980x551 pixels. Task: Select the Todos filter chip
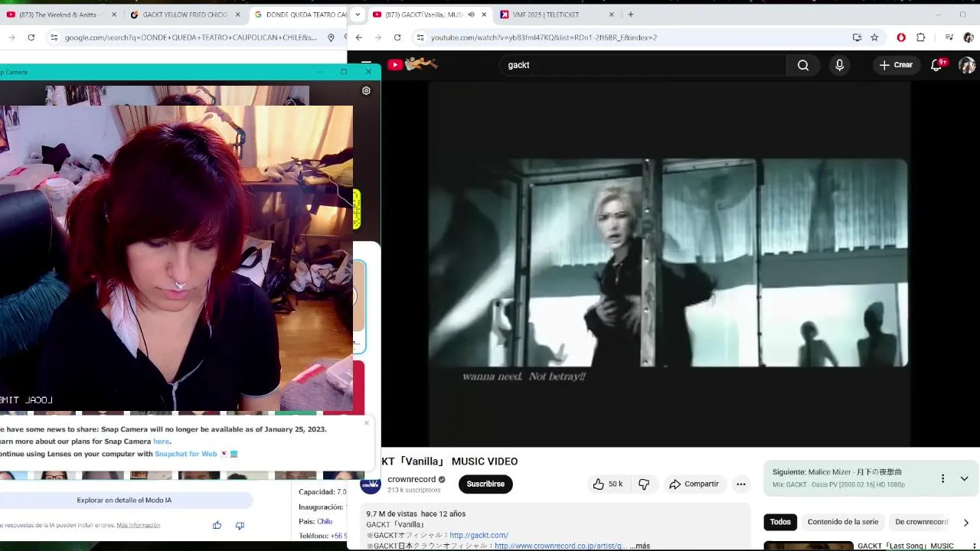(x=780, y=522)
